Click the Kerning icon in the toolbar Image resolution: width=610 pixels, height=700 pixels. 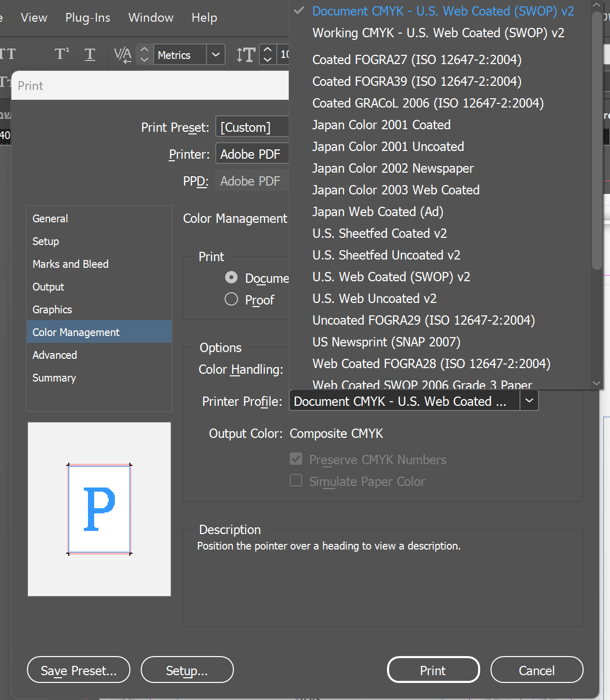click(x=123, y=54)
